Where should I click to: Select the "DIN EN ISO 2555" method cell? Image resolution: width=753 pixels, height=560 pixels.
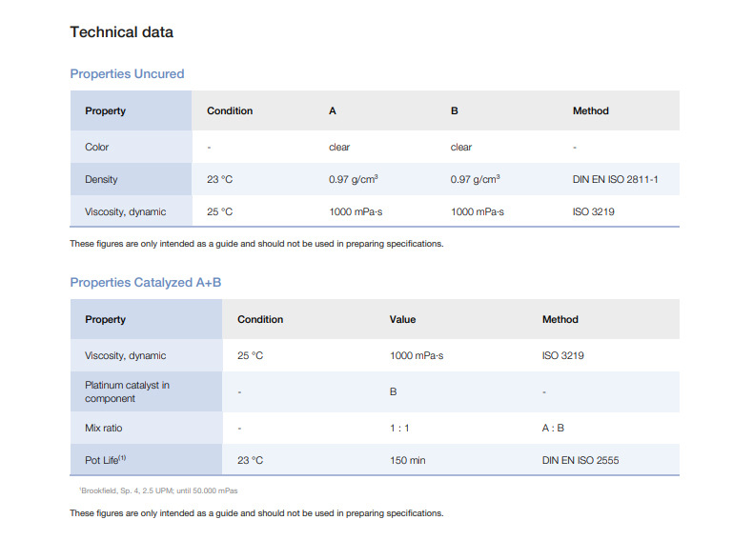click(580, 461)
